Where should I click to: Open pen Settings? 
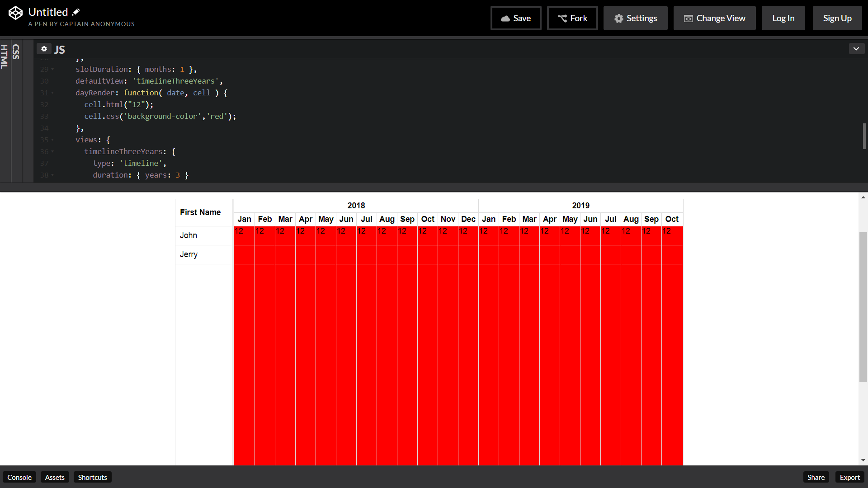(x=635, y=18)
